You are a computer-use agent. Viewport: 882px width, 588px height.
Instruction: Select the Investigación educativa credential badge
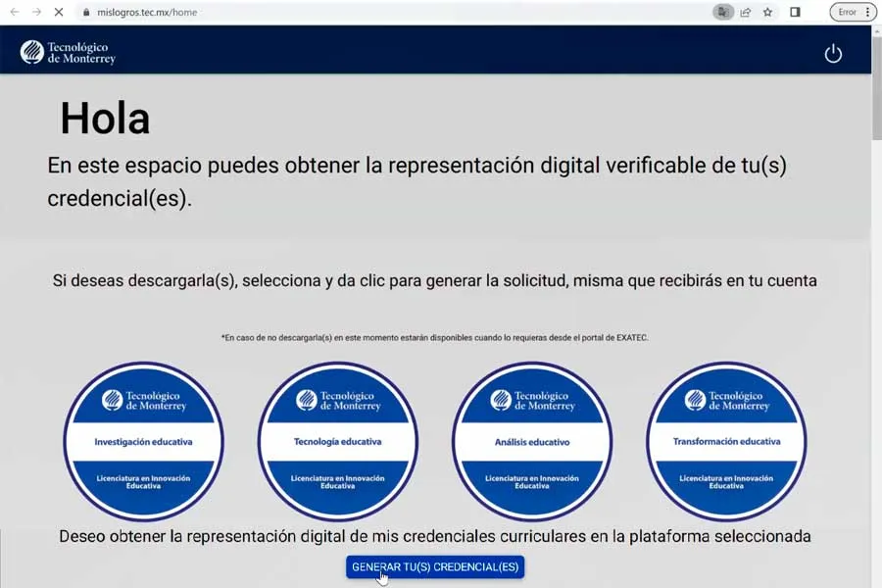coord(143,440)
